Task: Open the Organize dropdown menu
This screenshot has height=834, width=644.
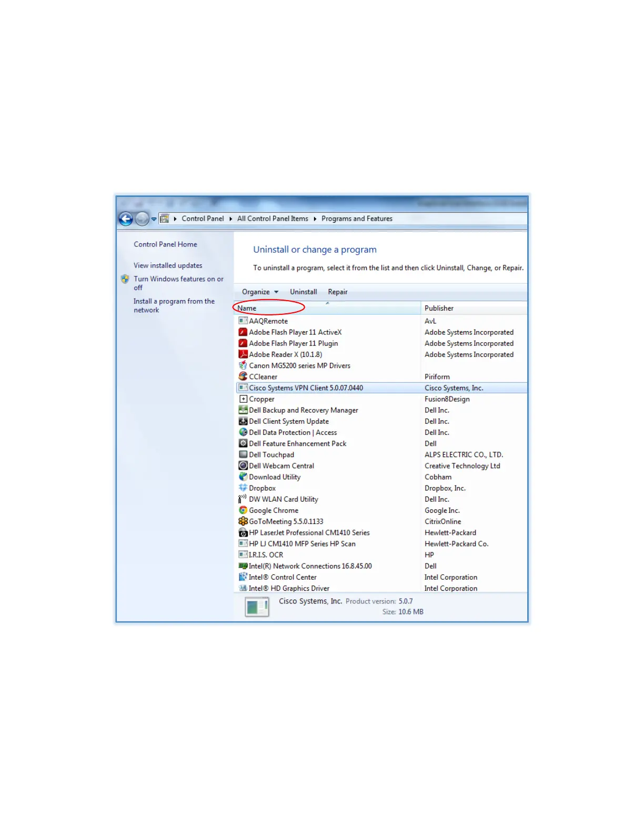Action: 260,292
